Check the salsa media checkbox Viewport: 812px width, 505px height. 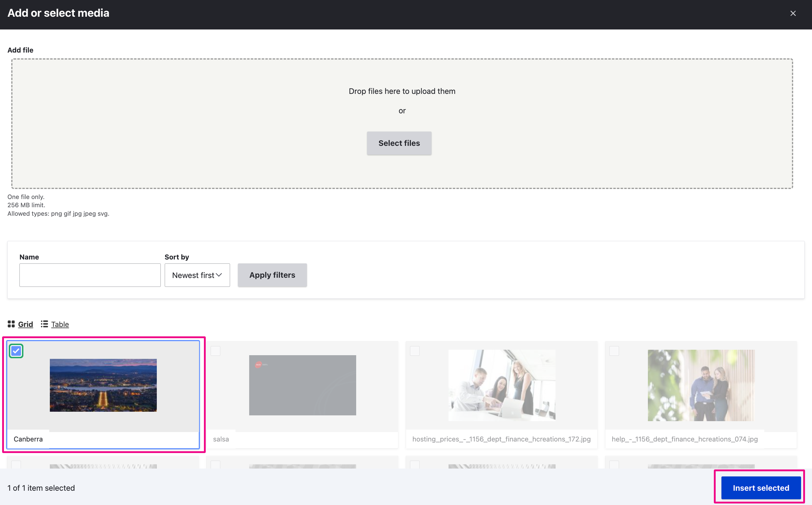215,351
